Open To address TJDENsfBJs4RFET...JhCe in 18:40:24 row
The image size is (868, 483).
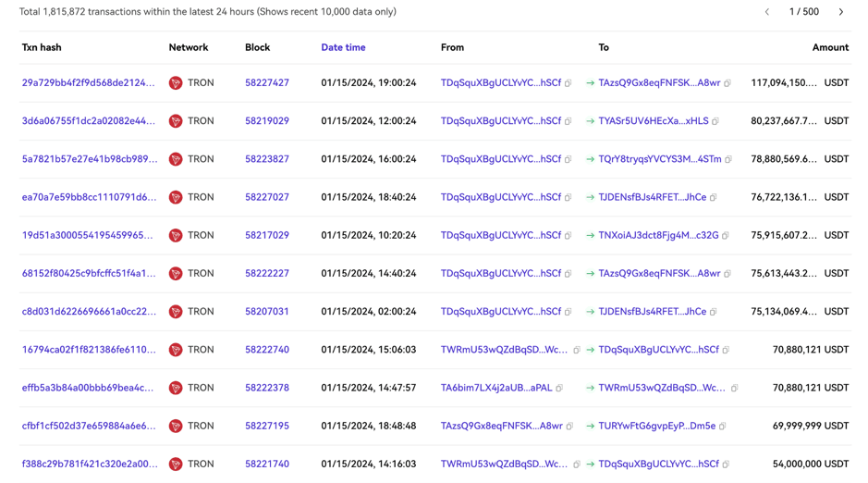[x=652, y=197]
